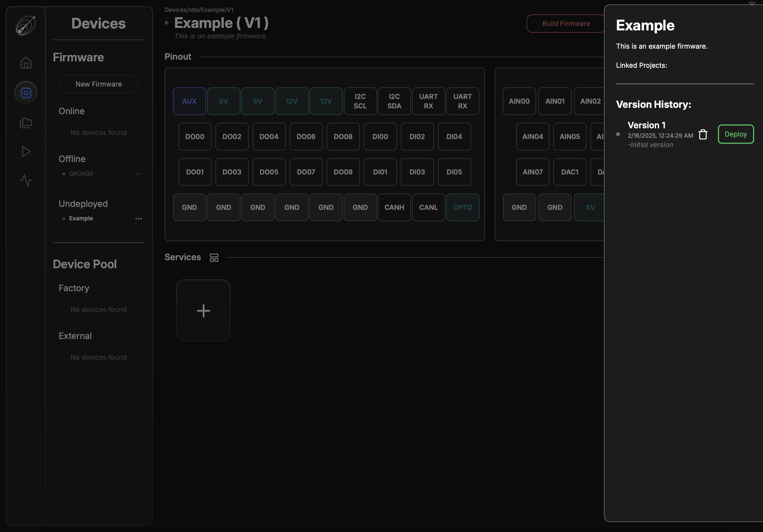Open the activity monitor pulse icon
This screenshot has width=763, height=532.
tap(25, 180)
